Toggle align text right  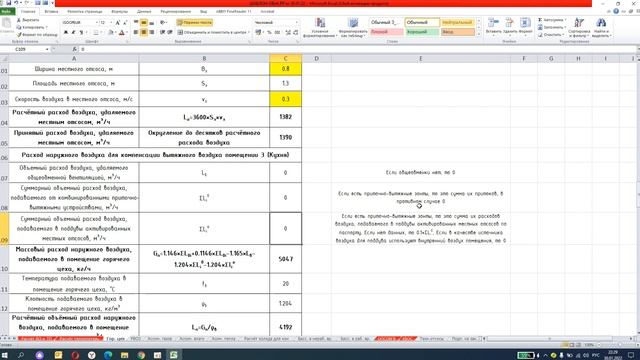(151, 32)
